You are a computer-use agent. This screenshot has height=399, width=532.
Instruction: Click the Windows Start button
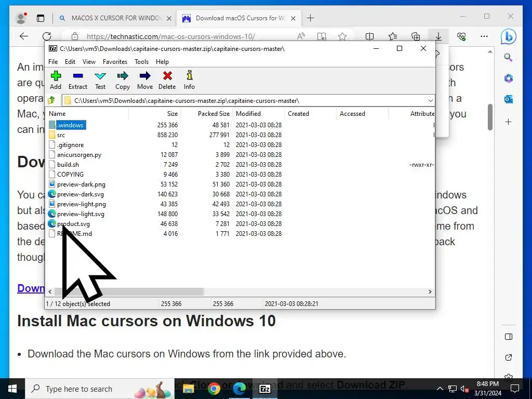click(12, 389)
